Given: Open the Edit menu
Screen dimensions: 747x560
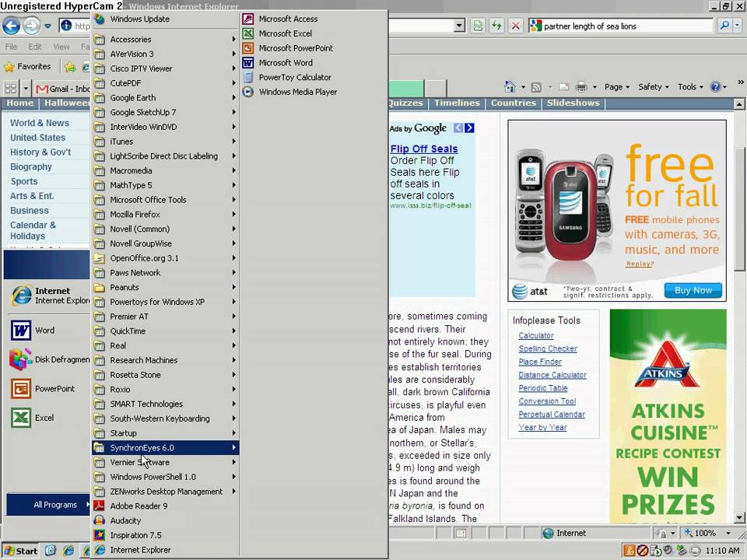Looking at the screenshot, I should click(35, 47).
